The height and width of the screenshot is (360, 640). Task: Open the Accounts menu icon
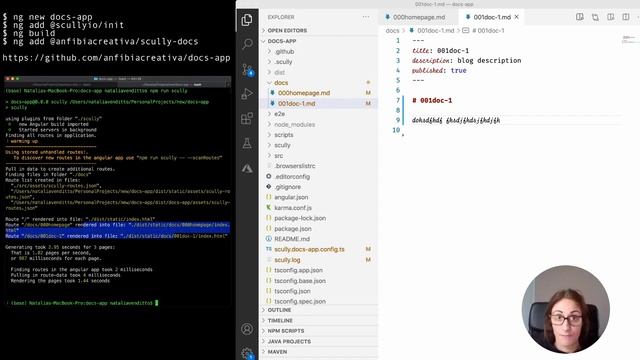click(x=247, y=329)
